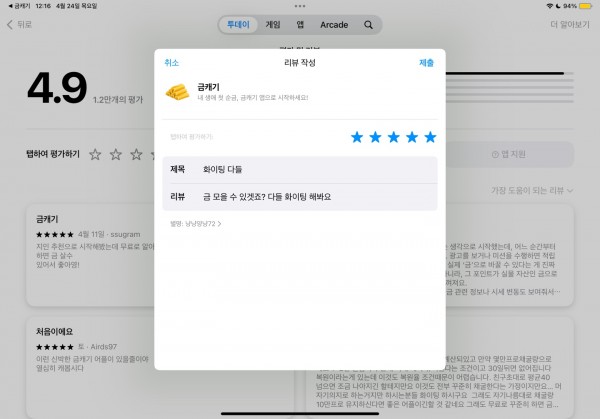This screenshot has width=600, height=419.
Task: Tap third empty star beside 탭하여 평가하기
Action: pos(136,154)
